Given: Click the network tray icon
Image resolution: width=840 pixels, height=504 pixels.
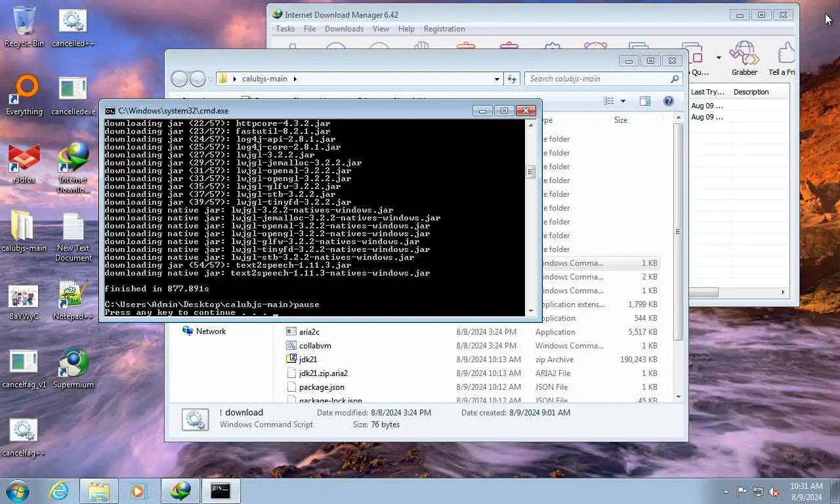Looking at the screenshot, I should click(x=758, y=492).
